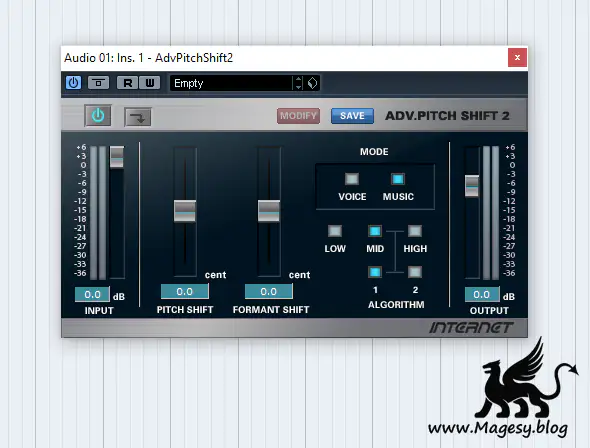The height and width of the screenshot is (448, 590).
Task: Click the INTERNET logo in footer
Action: tap(471, 328)
